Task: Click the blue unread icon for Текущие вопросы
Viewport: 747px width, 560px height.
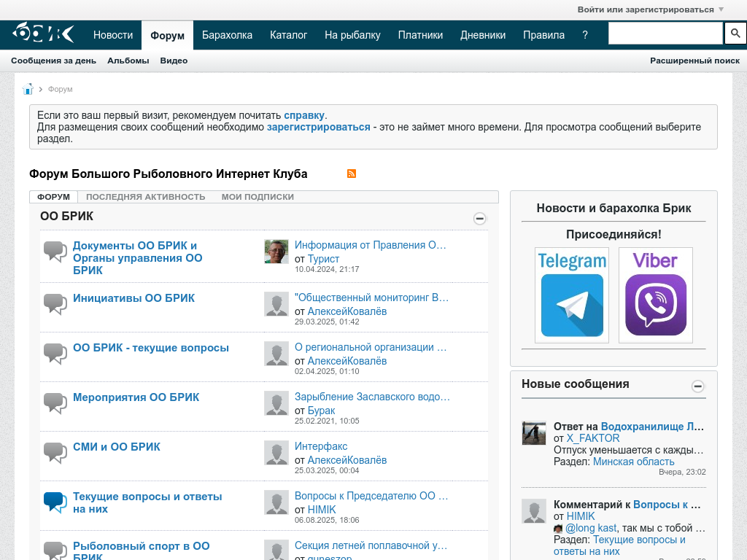Action: (x=55, y=502)
